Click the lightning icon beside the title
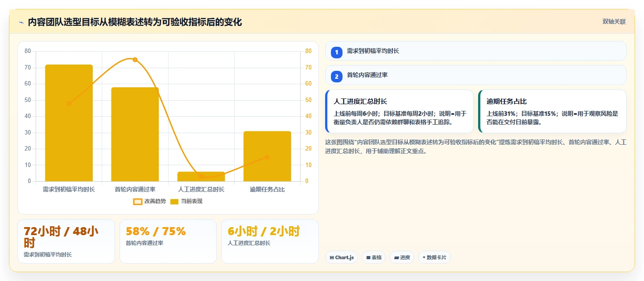 pyautogui.click(x=21, y=22)
